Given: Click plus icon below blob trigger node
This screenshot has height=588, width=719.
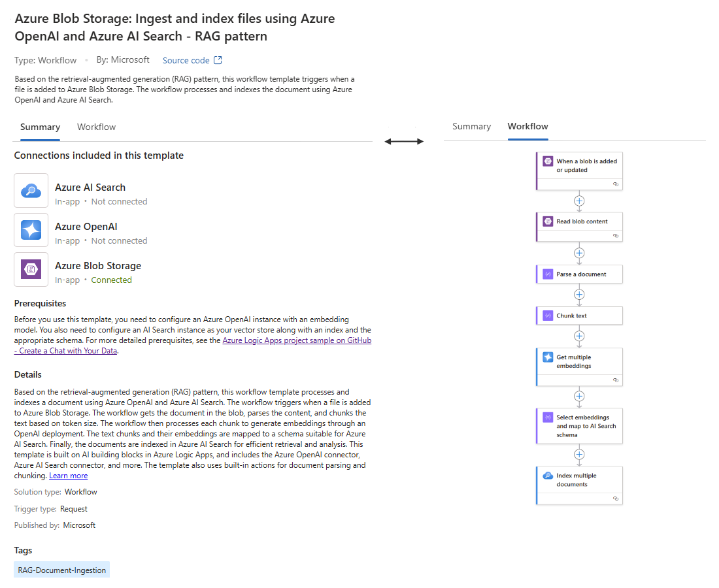Looking at the screenshot, I should [579, 201].
